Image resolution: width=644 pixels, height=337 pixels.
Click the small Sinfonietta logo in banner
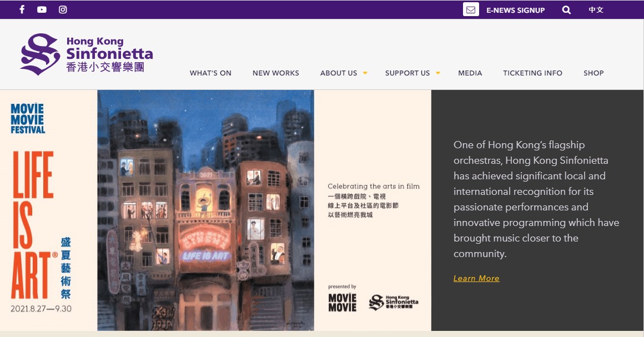tap(394, 302)
